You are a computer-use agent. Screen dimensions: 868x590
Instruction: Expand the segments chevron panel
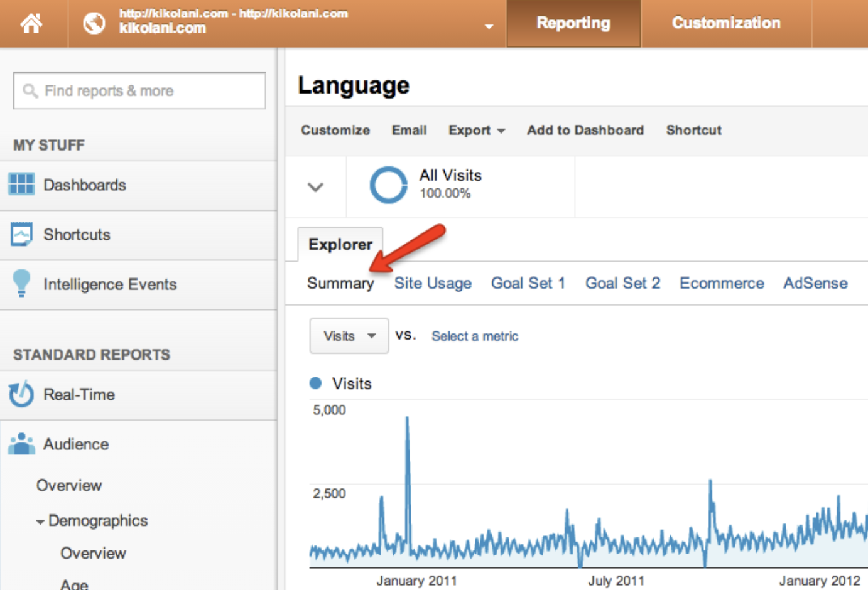coord(315,187)
